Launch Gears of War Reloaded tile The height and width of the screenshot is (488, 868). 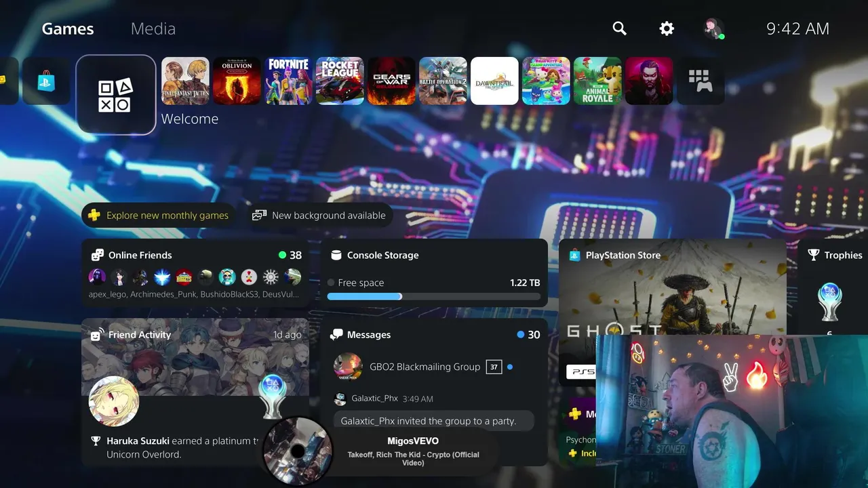point(391,81)
